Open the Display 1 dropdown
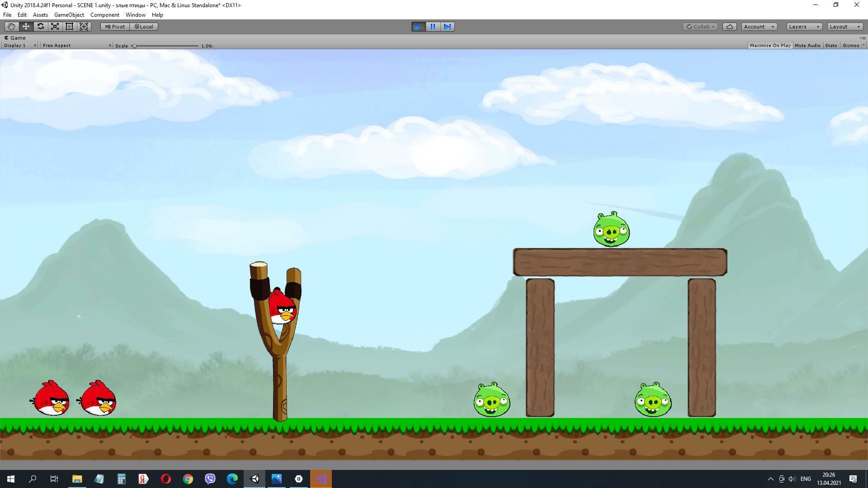868x488 pixels. click(20, 46)
